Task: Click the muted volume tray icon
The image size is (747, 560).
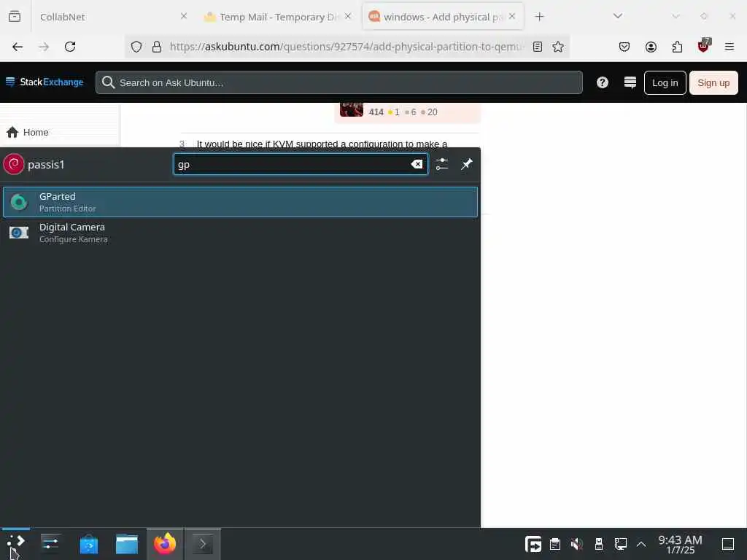Action: pos(576,544)
